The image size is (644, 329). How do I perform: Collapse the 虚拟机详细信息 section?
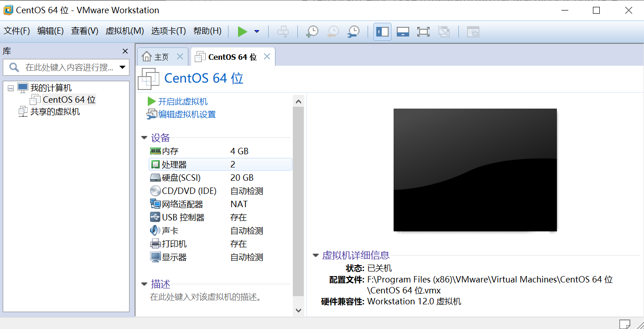coord(316,256)
